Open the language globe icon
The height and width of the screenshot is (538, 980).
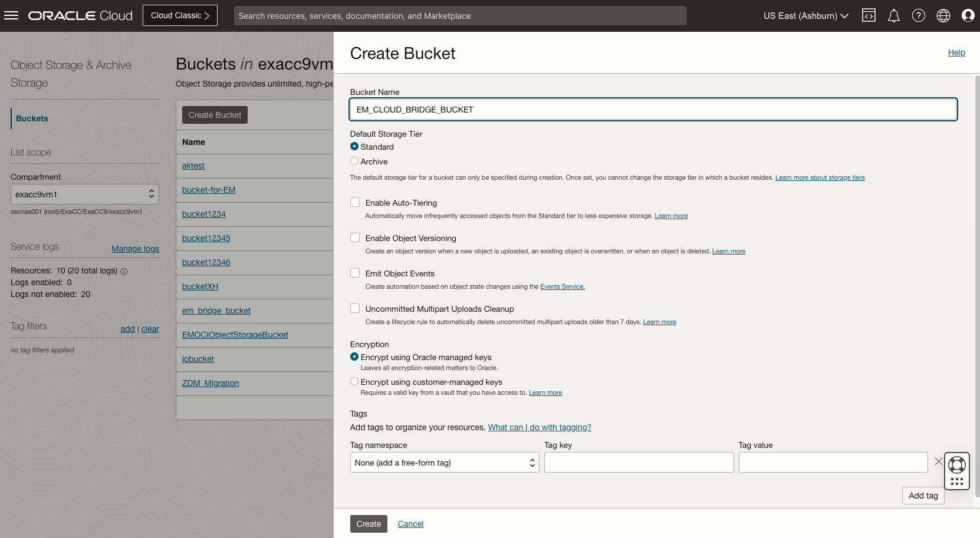pyautogui.click(x=943, y=16)
